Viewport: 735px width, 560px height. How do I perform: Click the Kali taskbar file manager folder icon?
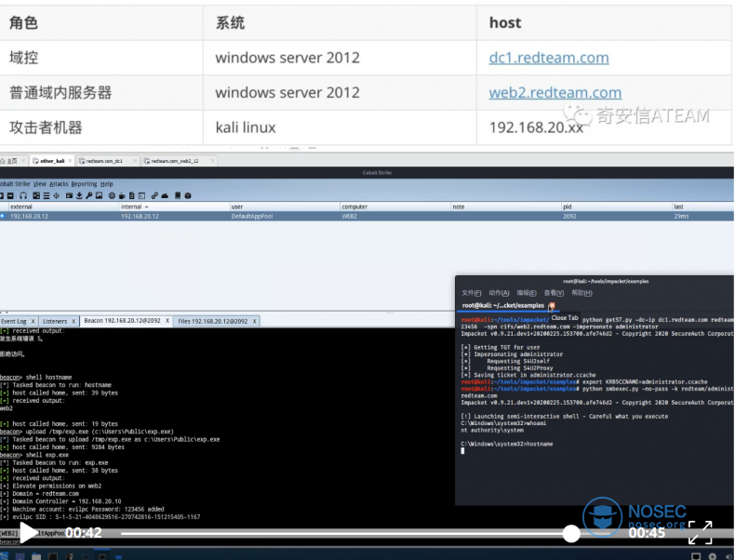36,556
